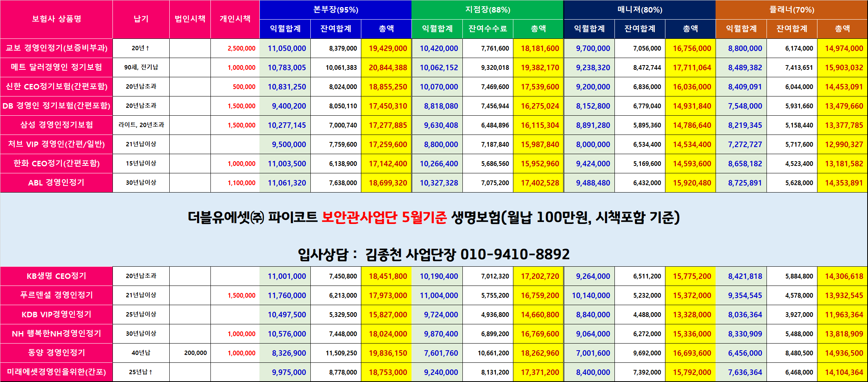868x382 pixels.
Task: Select the 'KB생명 CEO정기' row label
Action: (56, 276)
